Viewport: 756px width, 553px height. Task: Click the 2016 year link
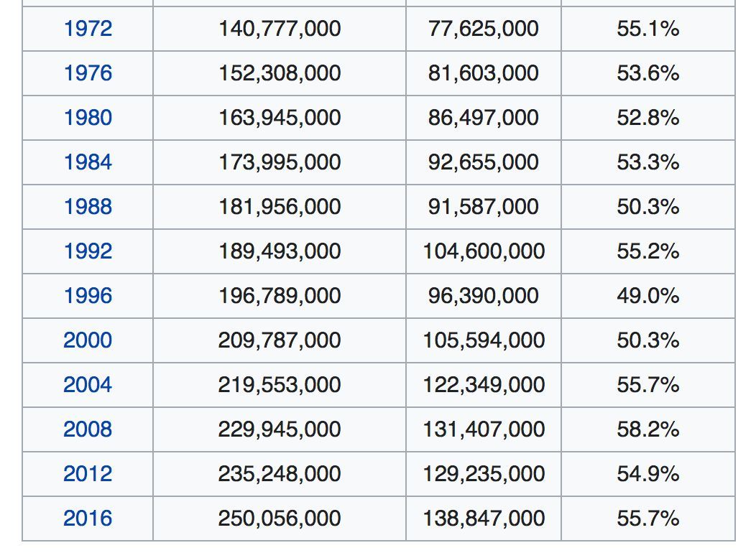[88, 519]
